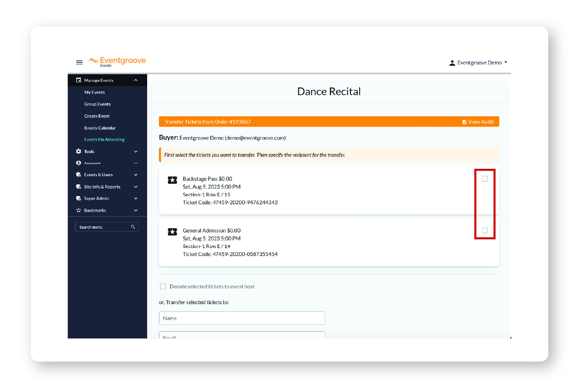Open My Events in sidebar
Image resolution: width=579 pixels, height=392 pixels.
click(94, 93)
